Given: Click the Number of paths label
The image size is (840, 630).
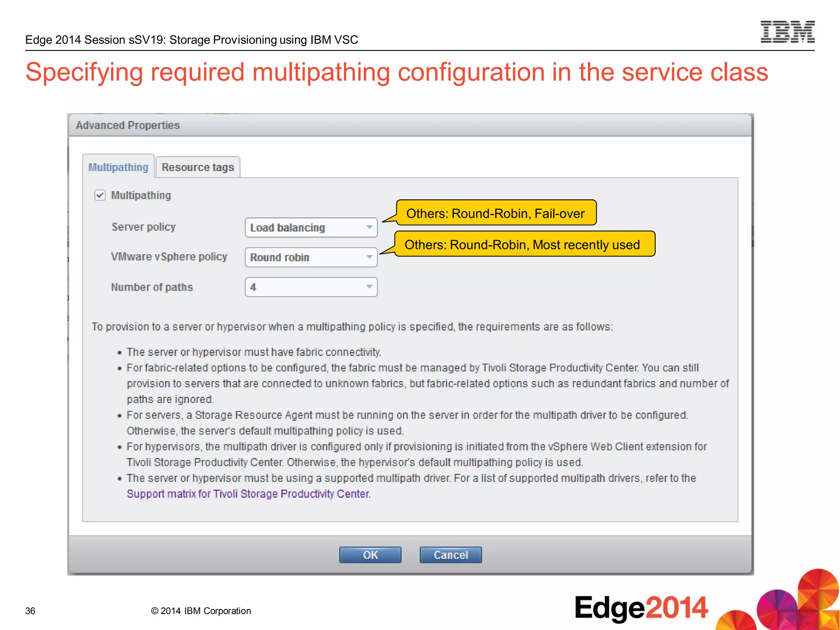Looking at the screenshot, I should tap(152, 287).
